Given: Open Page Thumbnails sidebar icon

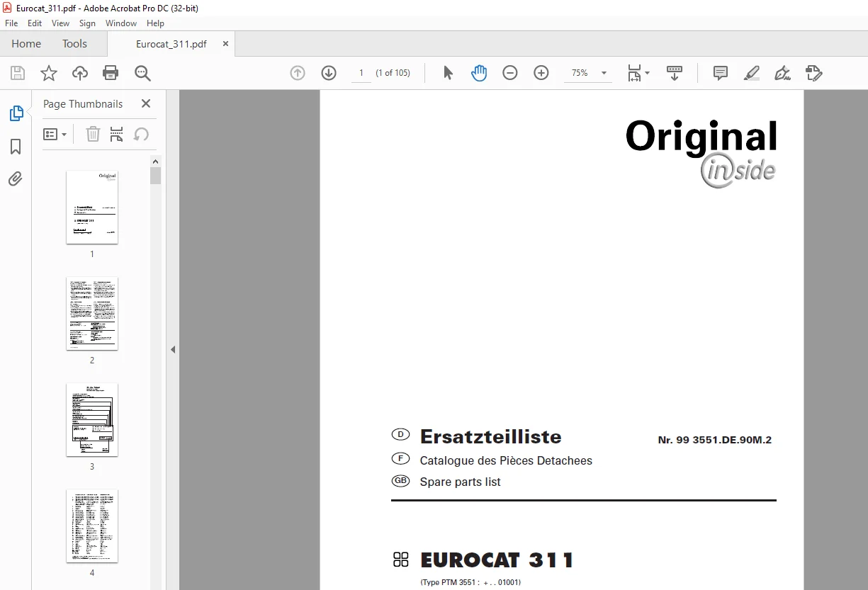Looking at the screenshot, I should (16, 113).
